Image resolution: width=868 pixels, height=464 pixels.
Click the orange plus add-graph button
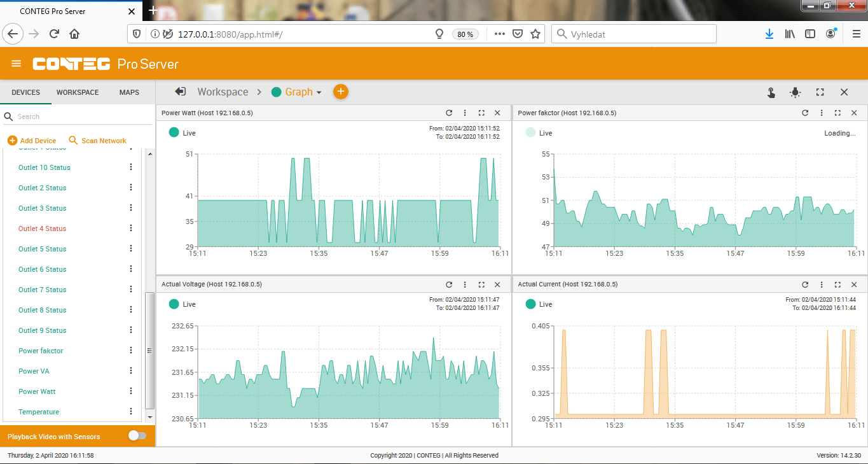coord(340,92)
